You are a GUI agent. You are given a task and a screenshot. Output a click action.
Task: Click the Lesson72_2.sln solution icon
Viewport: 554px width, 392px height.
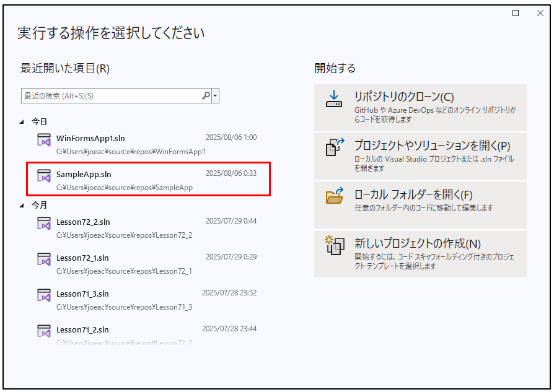point(43,224)
